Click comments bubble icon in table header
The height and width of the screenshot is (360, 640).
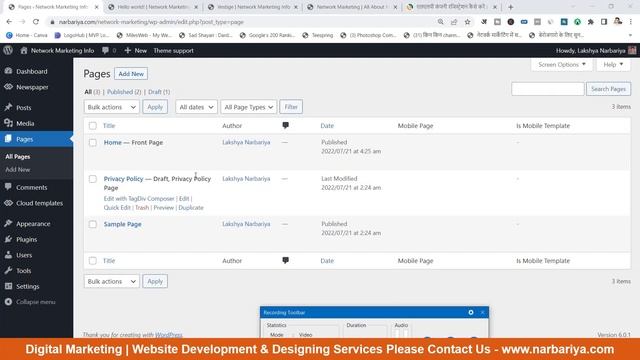[x=285, y=125]
